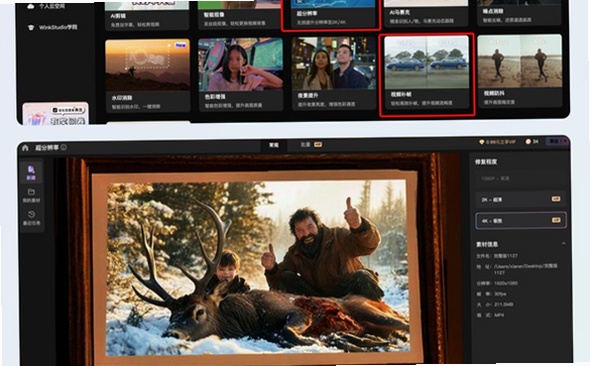Select the 4K repair level option
The width and height of the screenshot is (590, 366).
[x=521, y=220]
